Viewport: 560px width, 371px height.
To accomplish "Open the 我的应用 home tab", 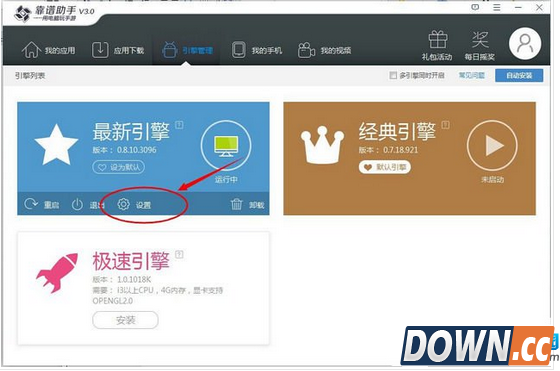I will [49, 50].
